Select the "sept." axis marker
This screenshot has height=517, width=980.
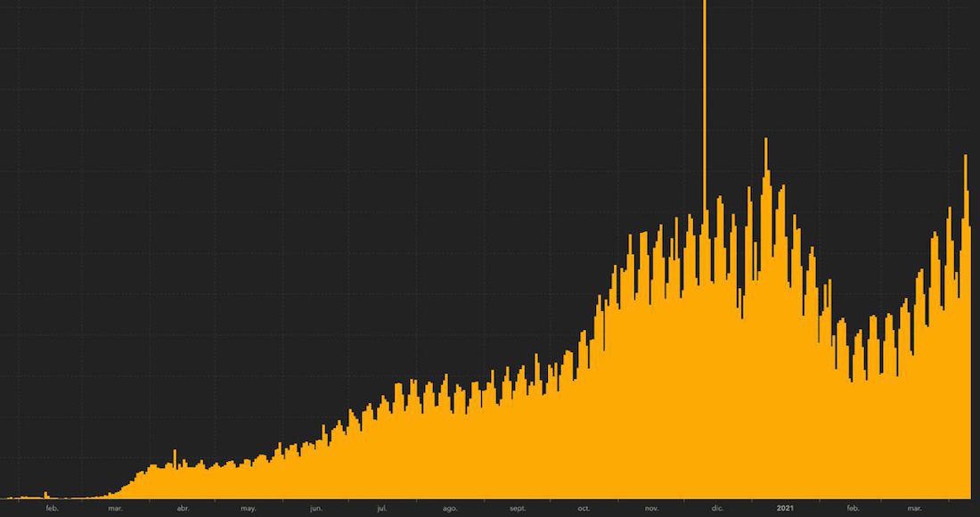coord(518,508)
